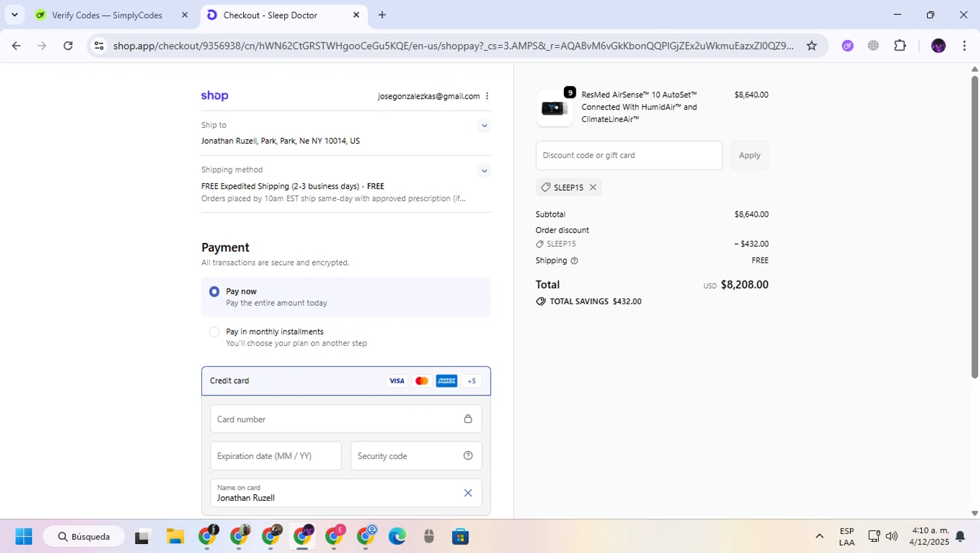Click the mouse app taskbar icon

429,537
